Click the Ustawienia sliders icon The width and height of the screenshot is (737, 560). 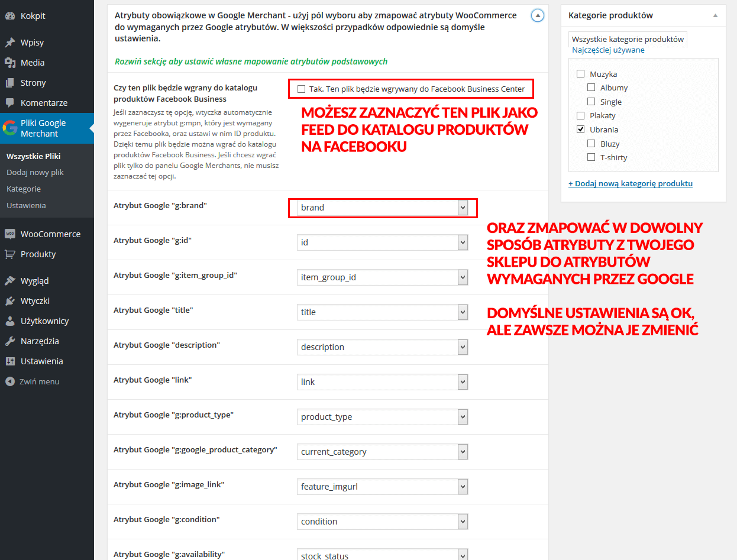(10, 361)
